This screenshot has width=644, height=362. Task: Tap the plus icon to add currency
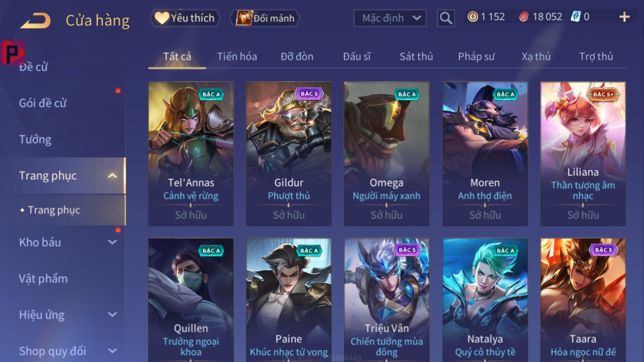[x=624, y=17]
